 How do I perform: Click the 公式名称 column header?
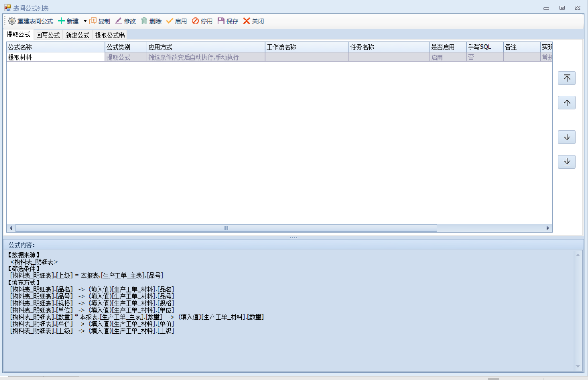[x=55, y=47]
